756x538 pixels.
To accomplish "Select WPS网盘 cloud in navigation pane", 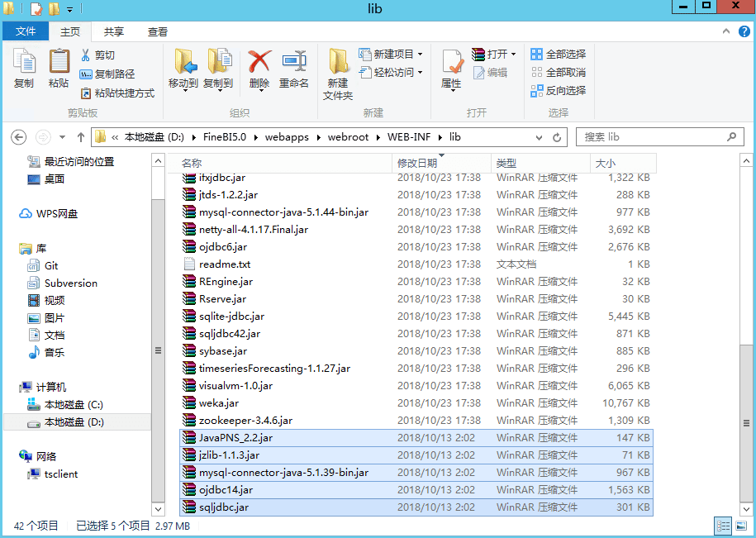I will point(48,213).
